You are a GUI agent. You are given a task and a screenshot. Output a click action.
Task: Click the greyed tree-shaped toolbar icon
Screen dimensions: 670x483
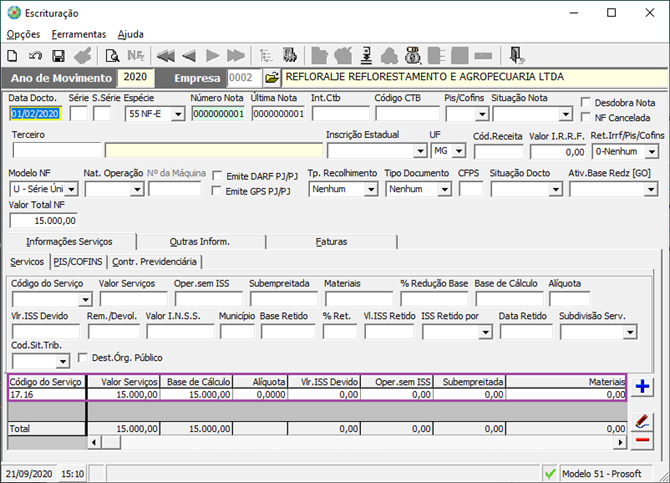click(x=389, y=56)
